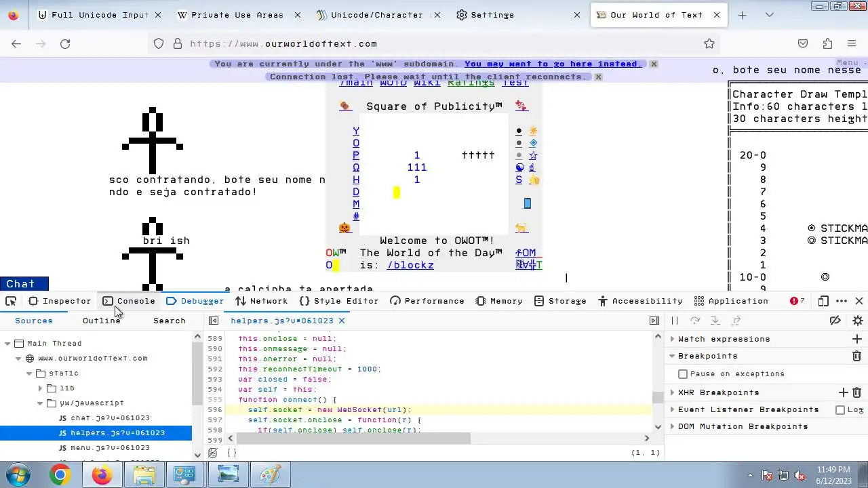Click the red error count badge
868x488 pixels.
797,301
